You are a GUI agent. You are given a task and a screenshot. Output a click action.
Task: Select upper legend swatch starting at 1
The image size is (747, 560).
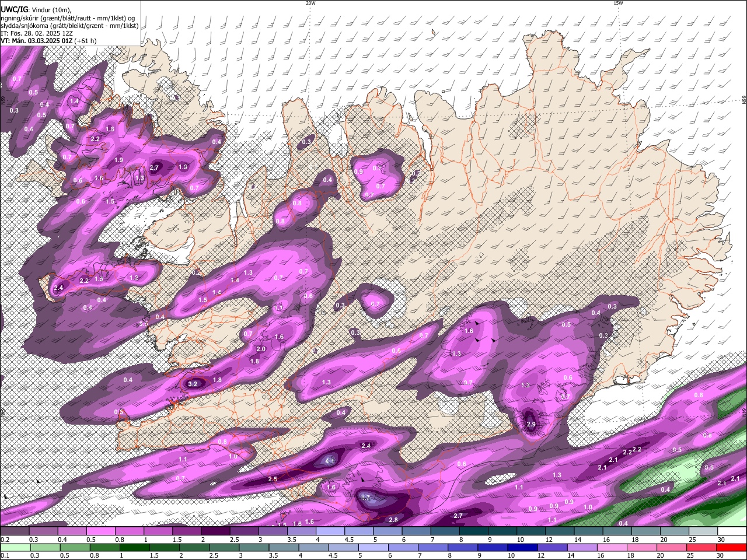(158, 531)
